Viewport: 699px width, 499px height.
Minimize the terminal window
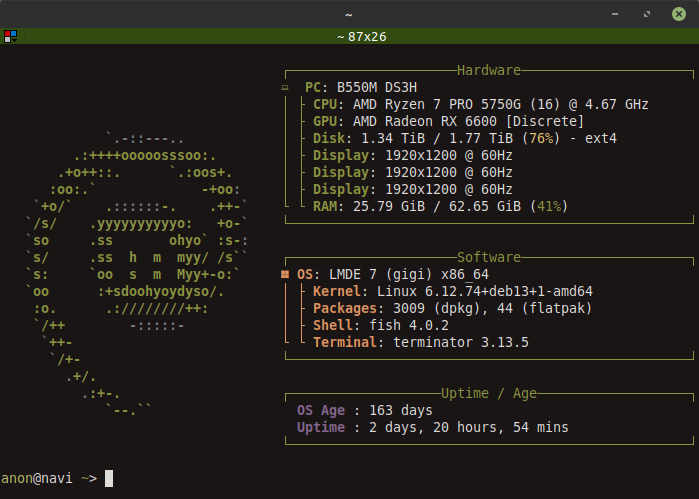(615, 14)
